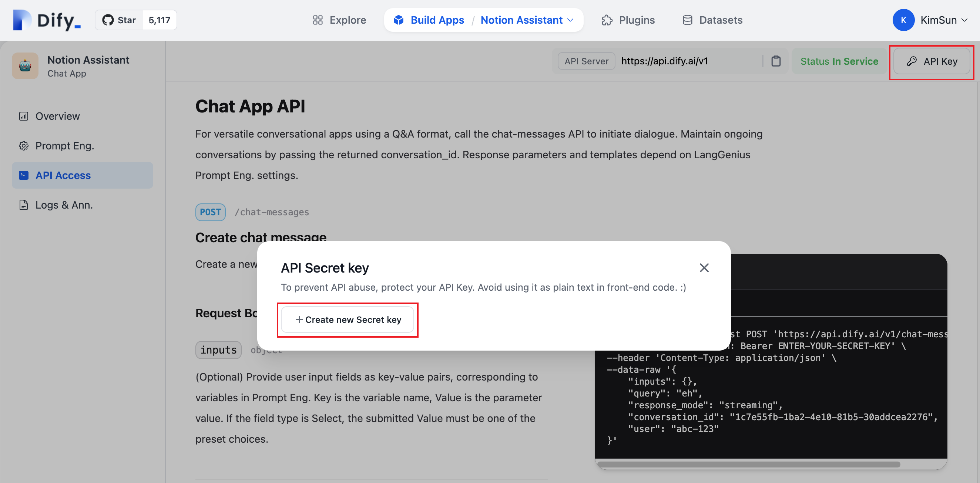Click the API server URL text
The width and height of the screenshot is (980, 483).
[664, 61]
